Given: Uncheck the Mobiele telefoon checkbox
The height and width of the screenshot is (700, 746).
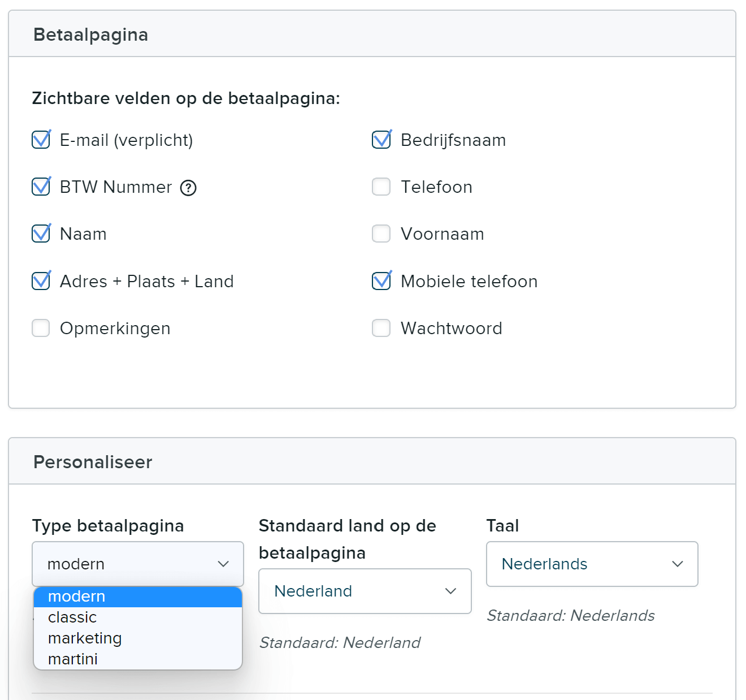Looking at the screenshot, I should pyautogui.click(x=381, y=281).
